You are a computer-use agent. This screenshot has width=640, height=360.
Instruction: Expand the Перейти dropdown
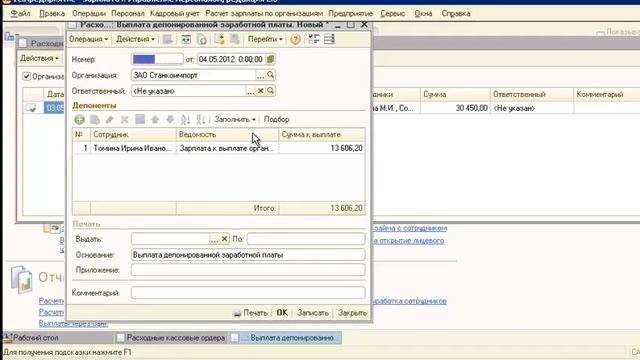(x=265, y=39)
